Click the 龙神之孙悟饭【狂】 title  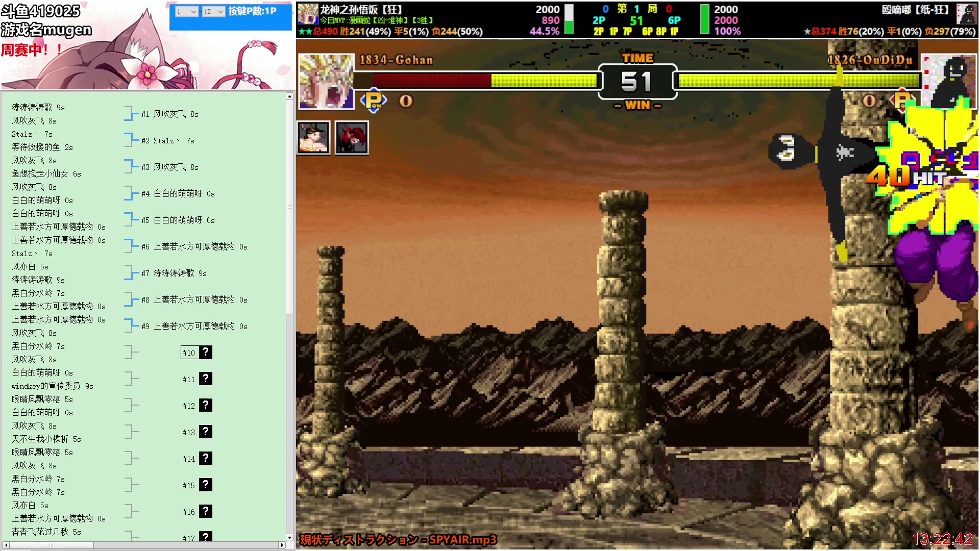[x=362, y=9]
